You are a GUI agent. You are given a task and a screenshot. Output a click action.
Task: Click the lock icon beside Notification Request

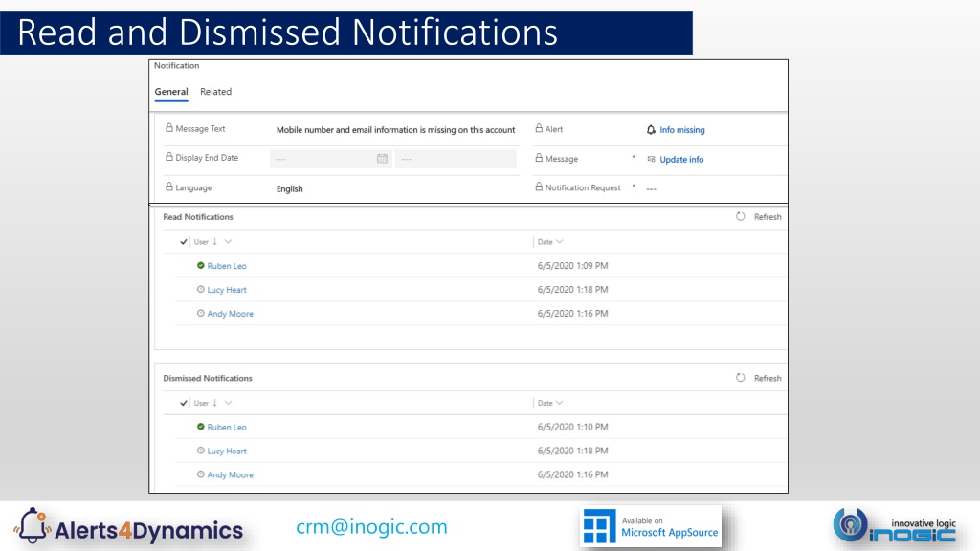(x=539, y=187)
